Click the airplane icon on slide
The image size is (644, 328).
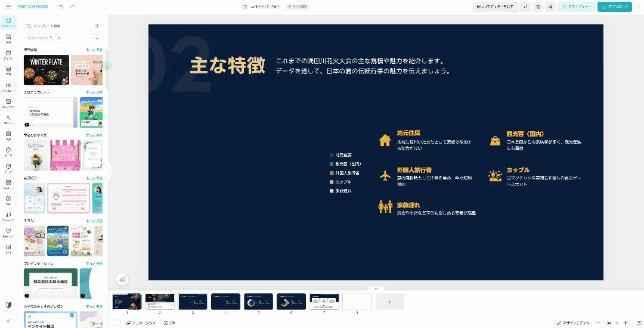[385, 176]
